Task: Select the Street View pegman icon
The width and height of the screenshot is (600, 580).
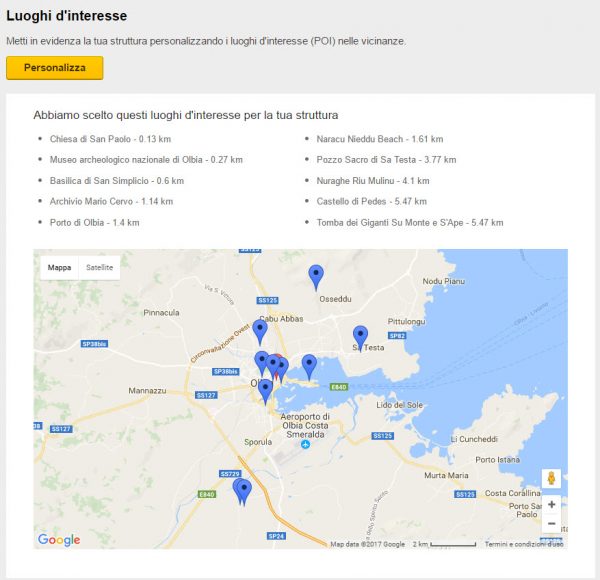Action: pos(551,478)
